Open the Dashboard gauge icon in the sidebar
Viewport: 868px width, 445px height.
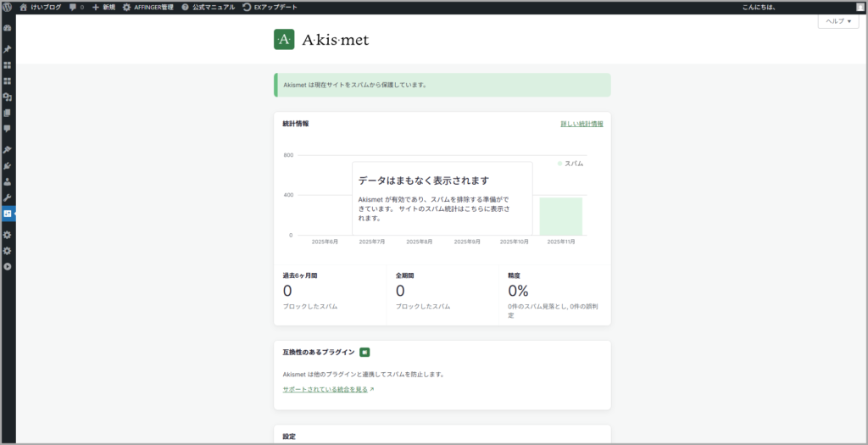[x=8, y=28]
